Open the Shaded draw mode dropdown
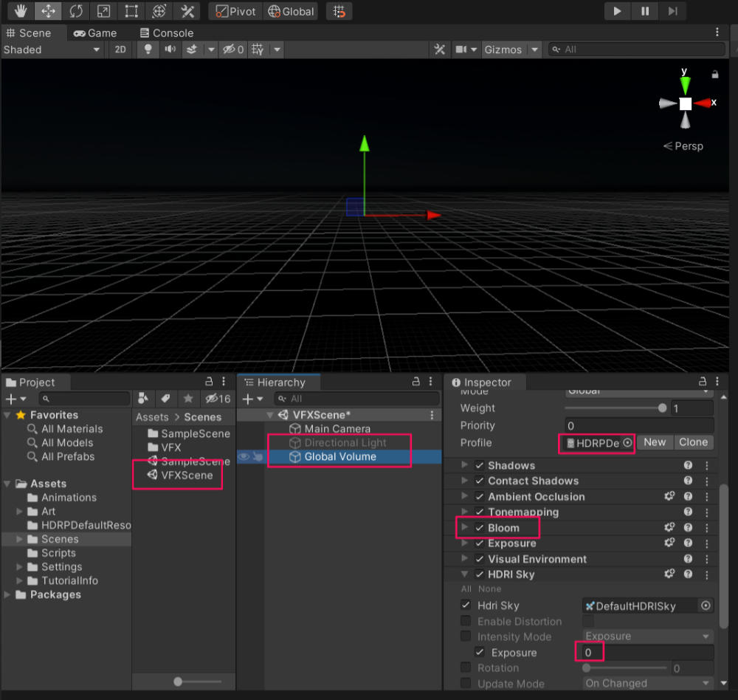The image size is (738, 700). (52, 49)
